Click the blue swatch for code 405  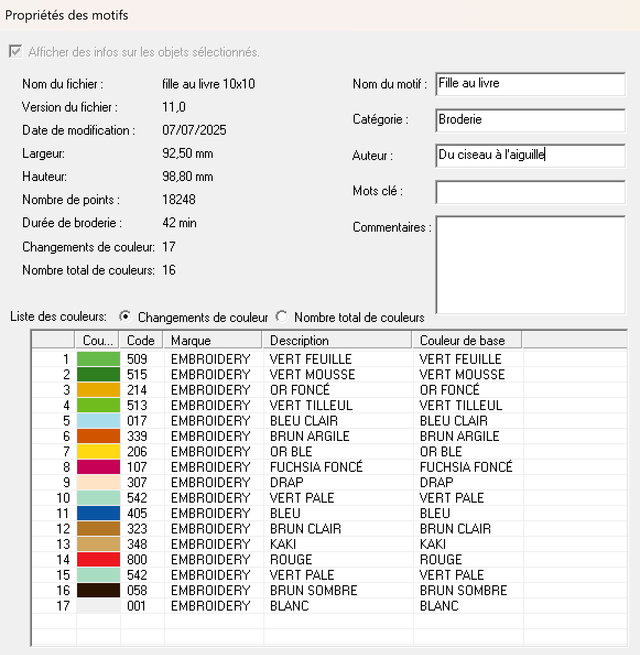tap(99, 513)
